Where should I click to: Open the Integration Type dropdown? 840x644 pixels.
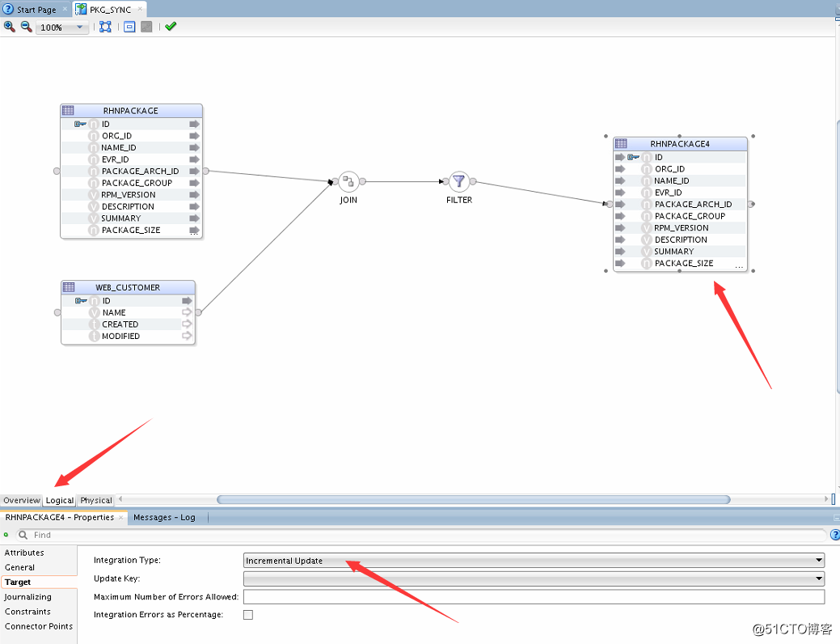coord(534,561)
